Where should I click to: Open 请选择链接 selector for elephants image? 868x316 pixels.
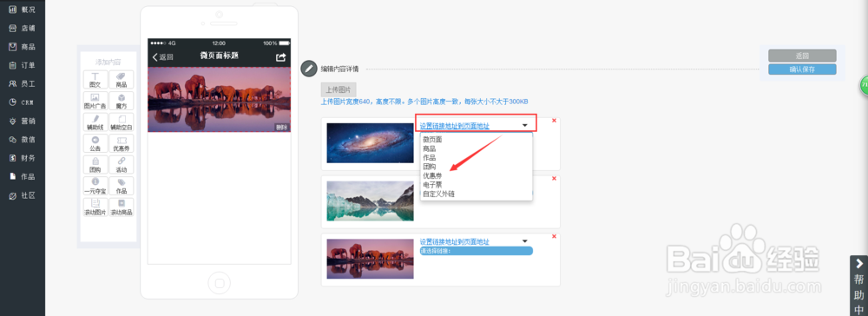[476, 251]
